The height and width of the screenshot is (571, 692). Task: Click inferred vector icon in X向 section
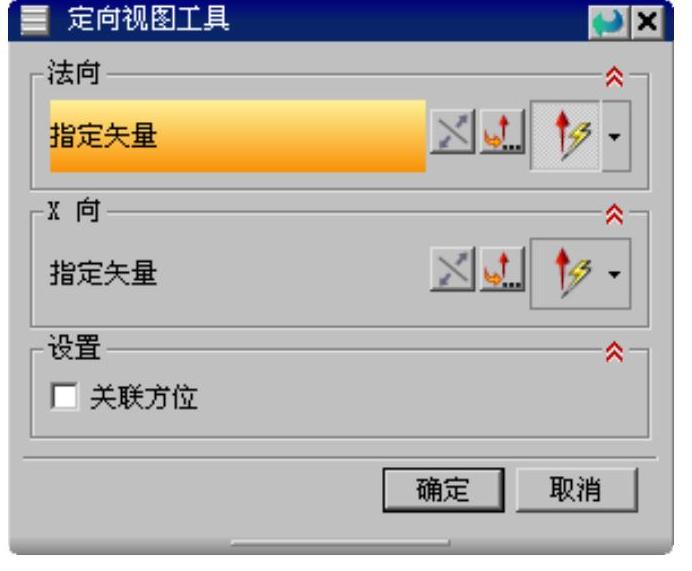[567, 274]
